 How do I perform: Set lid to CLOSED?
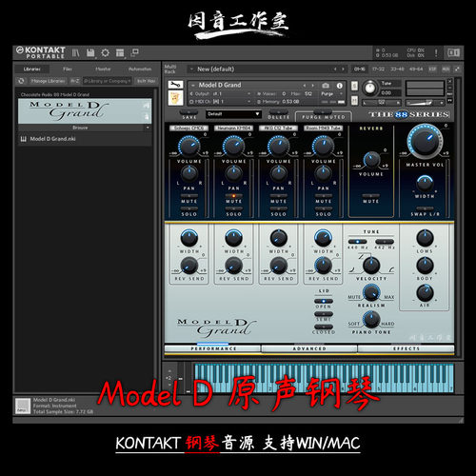tap(324, 327)
